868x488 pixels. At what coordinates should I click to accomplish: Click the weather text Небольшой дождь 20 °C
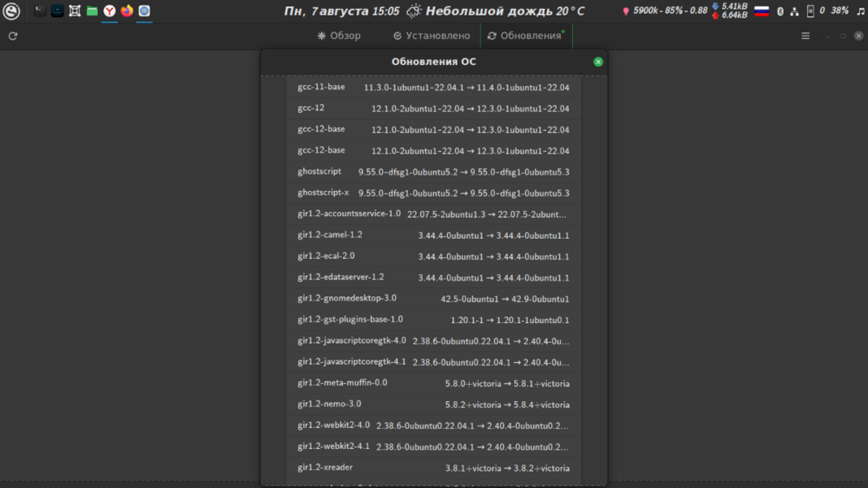click(505, 11)
